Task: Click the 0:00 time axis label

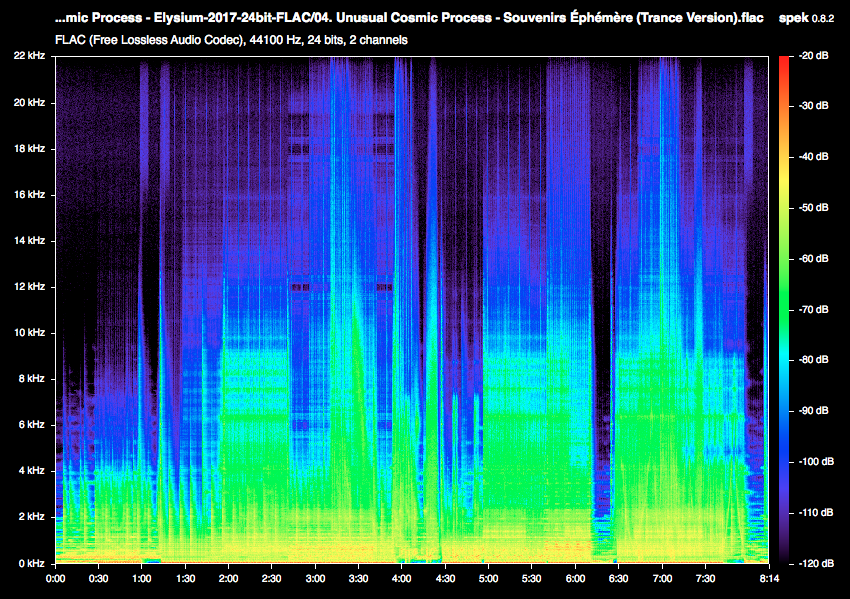Action: point(55,578)
